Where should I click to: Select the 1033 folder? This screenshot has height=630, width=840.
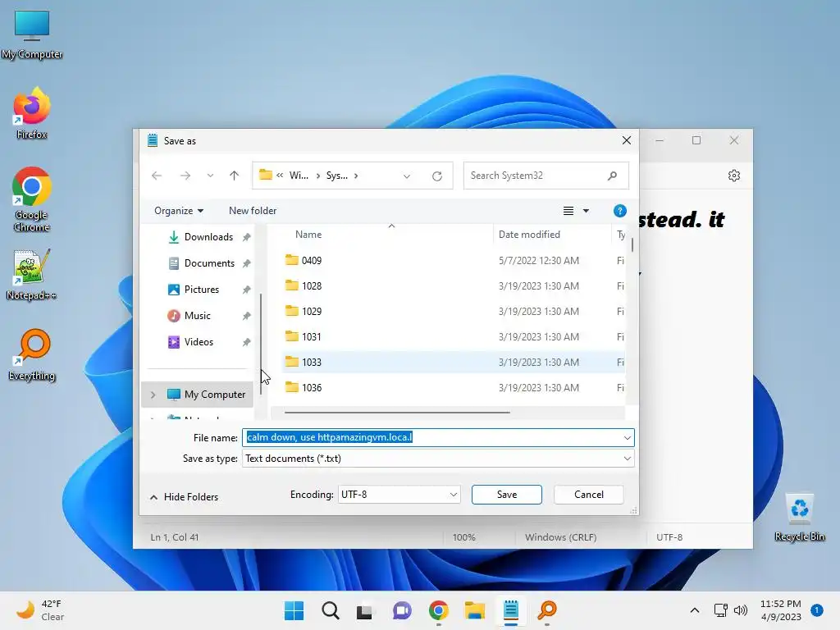pyautogui.click(x=311, y=362)
